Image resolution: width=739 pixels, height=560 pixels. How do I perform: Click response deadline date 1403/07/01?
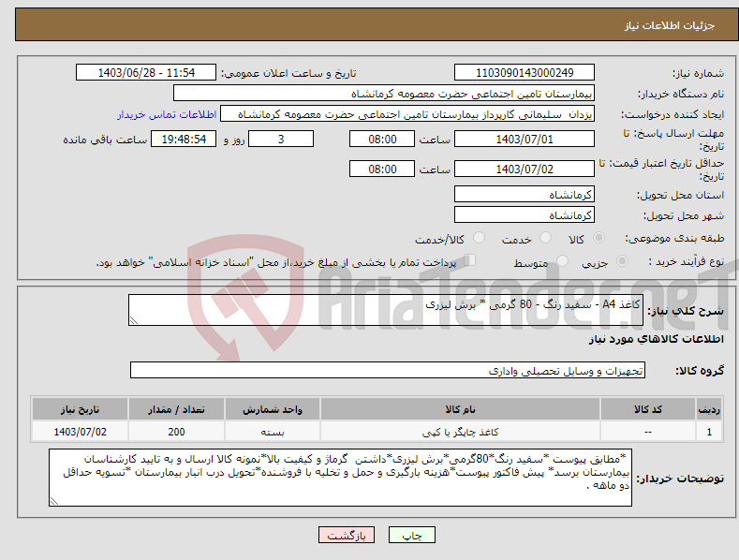point(525,139)
